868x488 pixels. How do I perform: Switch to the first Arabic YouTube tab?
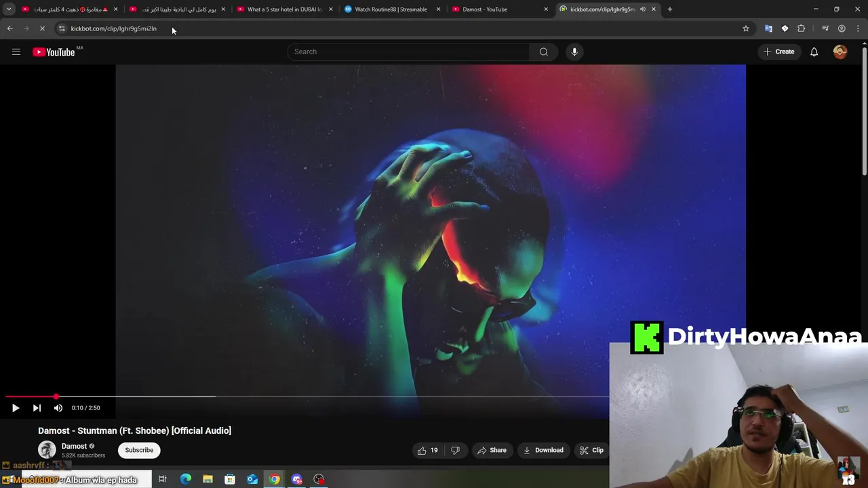[x=70, y=9]
